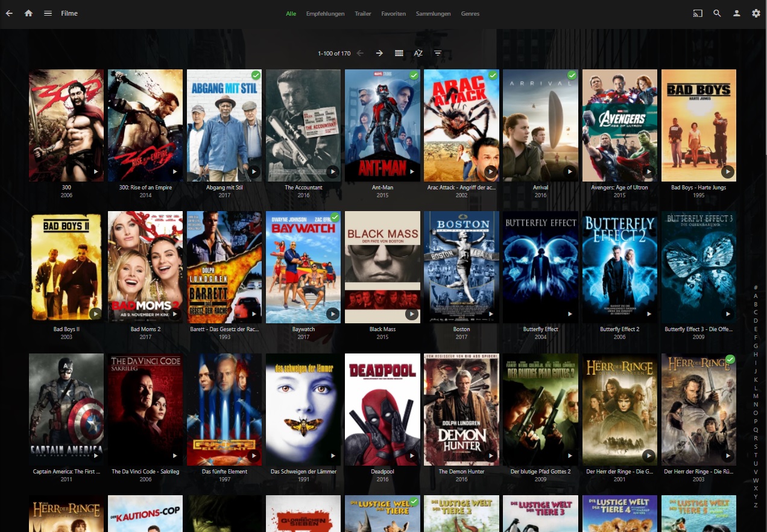The width and height of the screenshot is (767, 532).
Task: Jump to letter H in alphabet picker
Action: [x=756, y=354]
